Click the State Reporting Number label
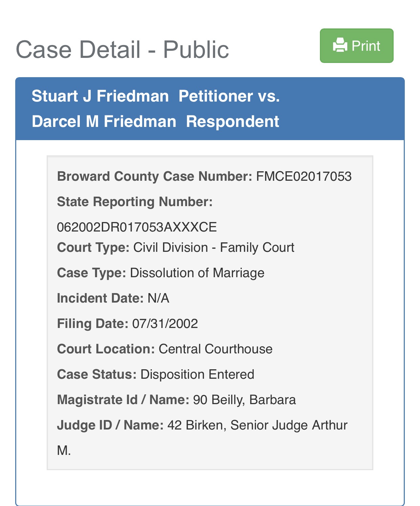This screenshot has width=420, height=506. [x=135, y=202]
